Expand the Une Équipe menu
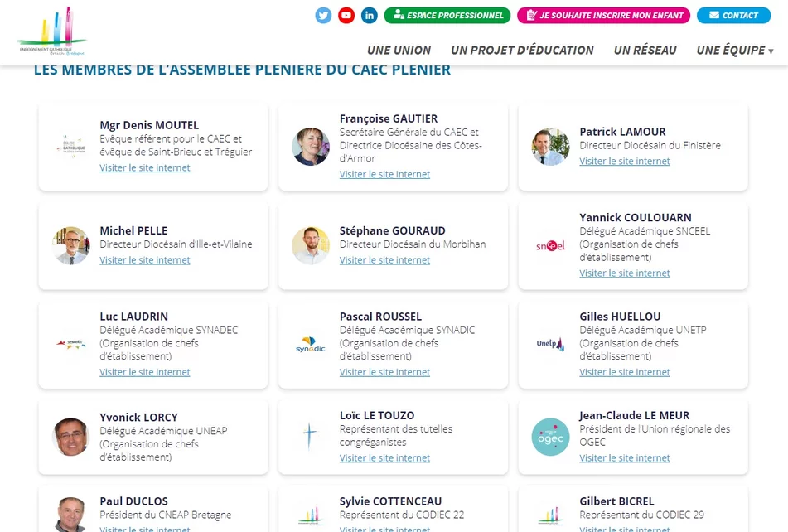Screen dimensions: 788x532 (735, 50)
